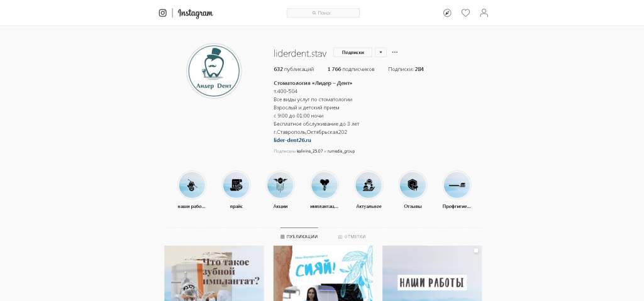
Task: Expand suggested accounts dropdown arrow
Action: click(x=380, y=52)
